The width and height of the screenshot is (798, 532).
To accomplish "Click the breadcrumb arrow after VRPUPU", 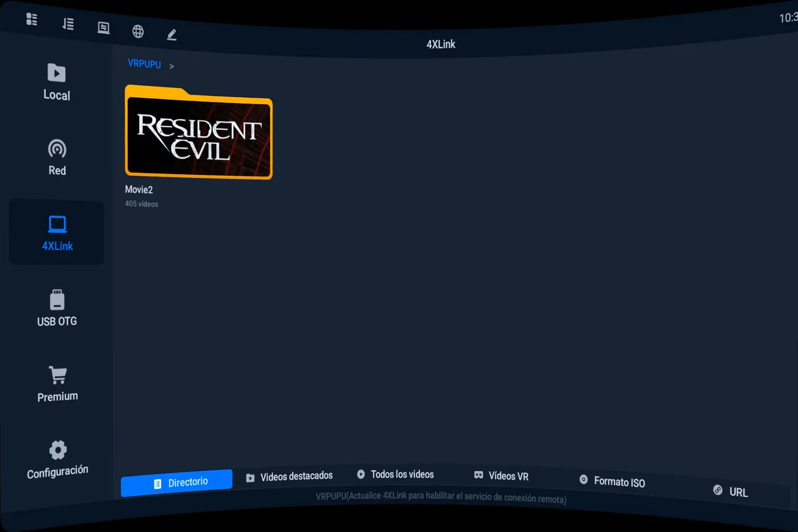I will click(171, 66).
